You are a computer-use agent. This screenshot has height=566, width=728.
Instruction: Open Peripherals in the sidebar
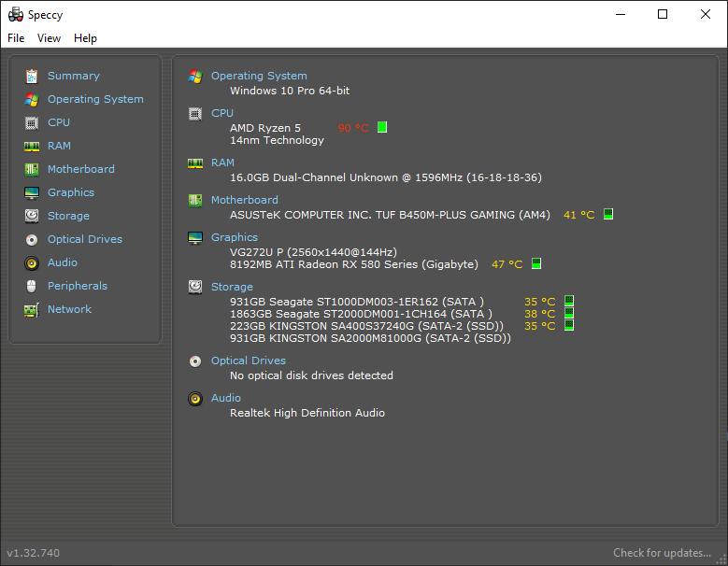(78, 286)
